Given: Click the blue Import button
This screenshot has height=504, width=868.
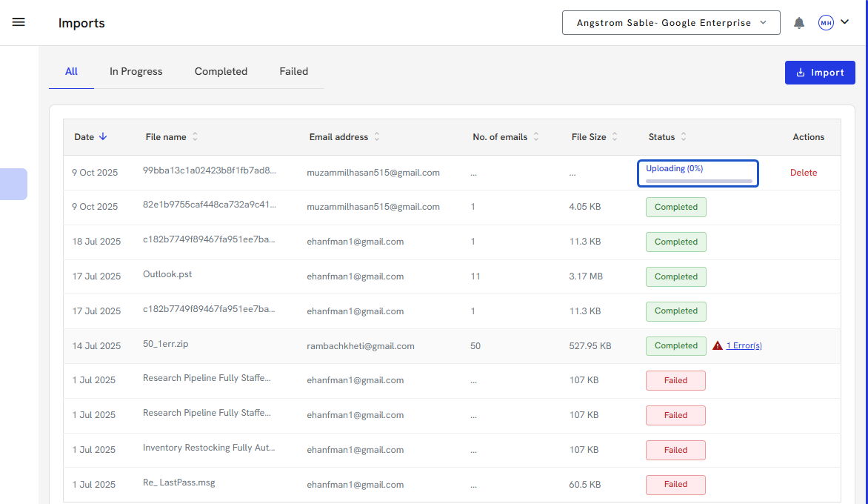Looking at the screenshot, I should [820, 73].
